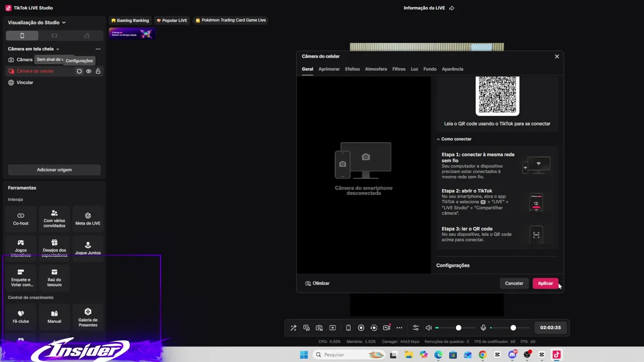Click the AI camera icon in bottom toolbar
Viewport: 644px width, 362px height.
click(319, 328)
